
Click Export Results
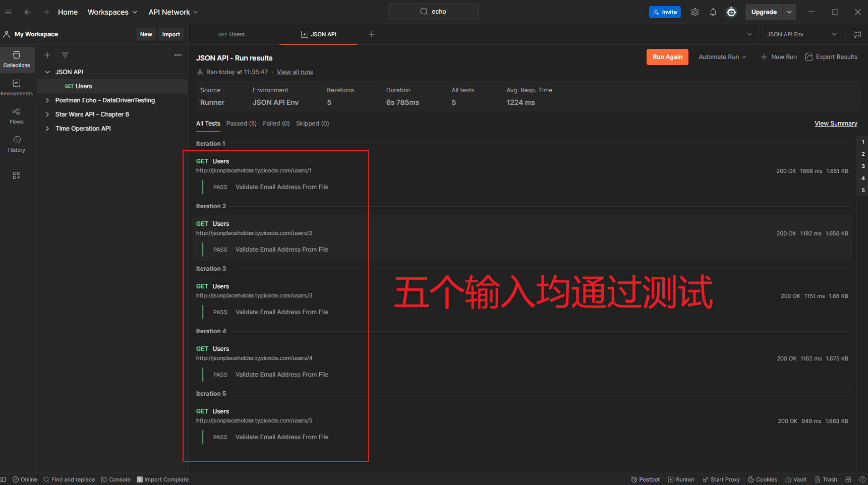click(831, 57)
